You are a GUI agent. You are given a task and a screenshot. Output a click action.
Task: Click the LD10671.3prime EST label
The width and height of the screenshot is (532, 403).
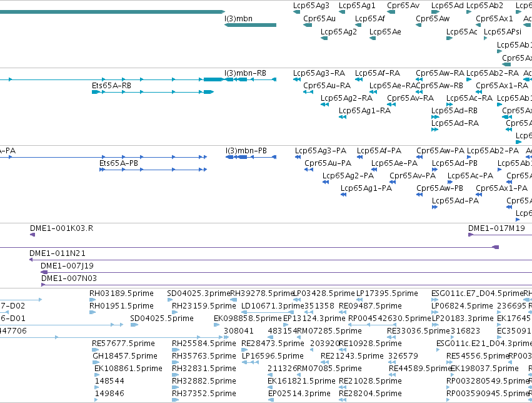273,306
